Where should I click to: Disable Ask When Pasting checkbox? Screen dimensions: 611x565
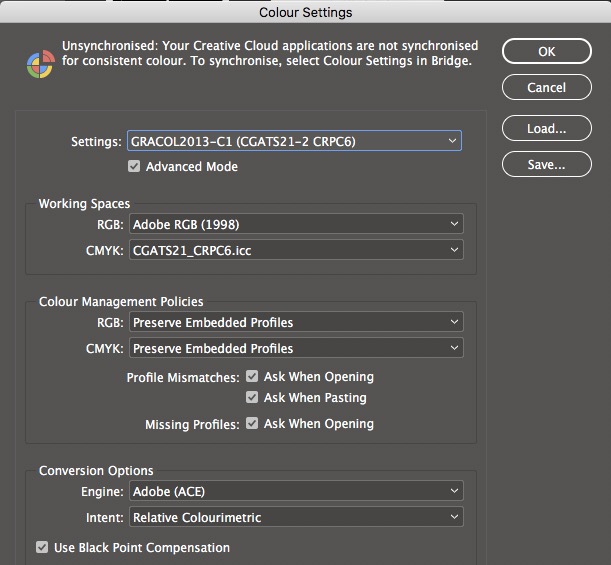point(252,398)
